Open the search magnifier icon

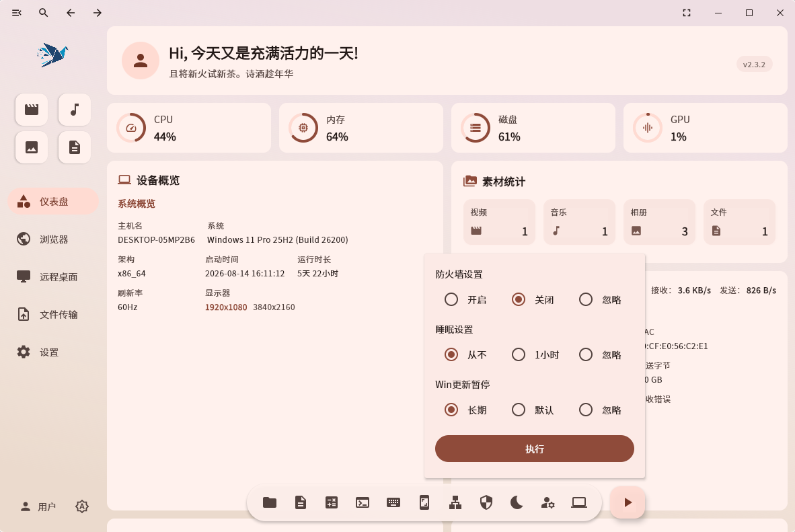(x=44, y=13)
